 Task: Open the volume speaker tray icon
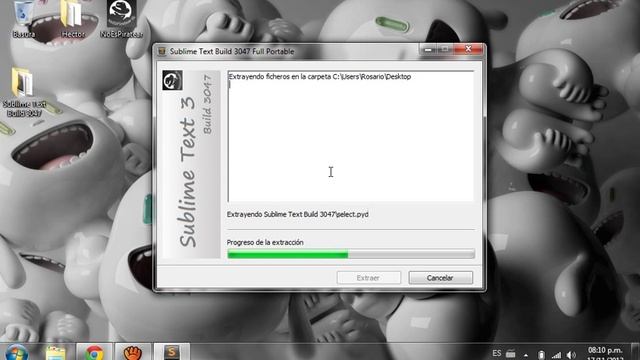click(x=572, y=355)
